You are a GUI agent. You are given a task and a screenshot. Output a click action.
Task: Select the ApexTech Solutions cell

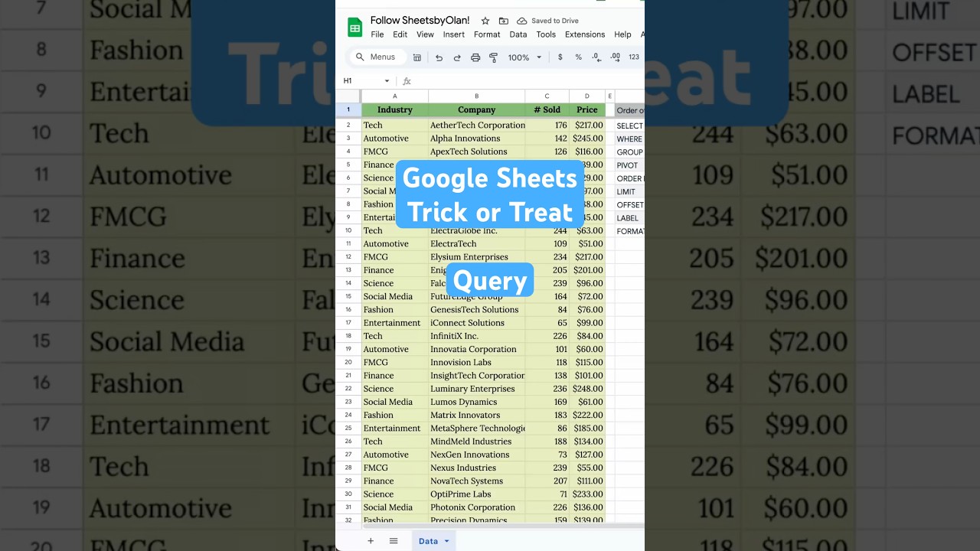tap(476, 152)
